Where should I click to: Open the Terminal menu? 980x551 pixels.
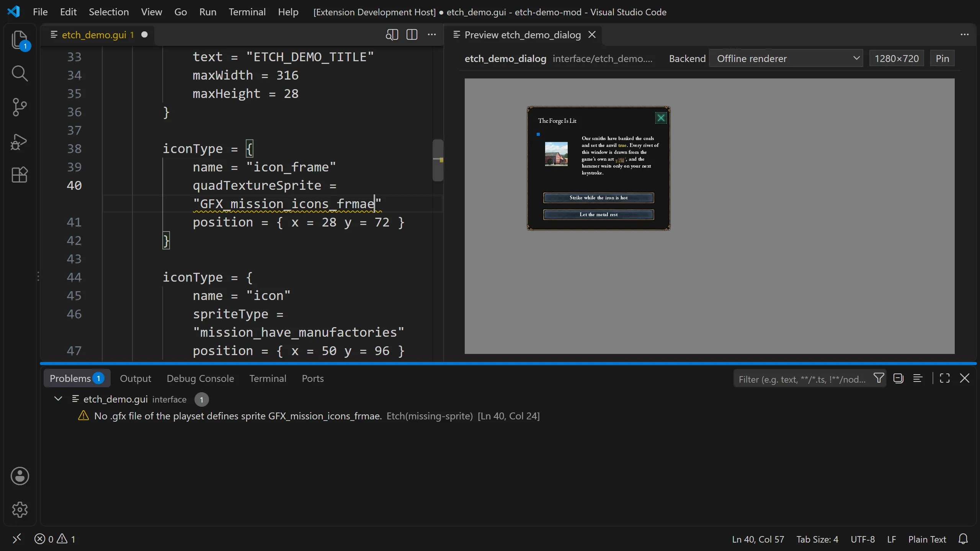(x=247, y=12)
